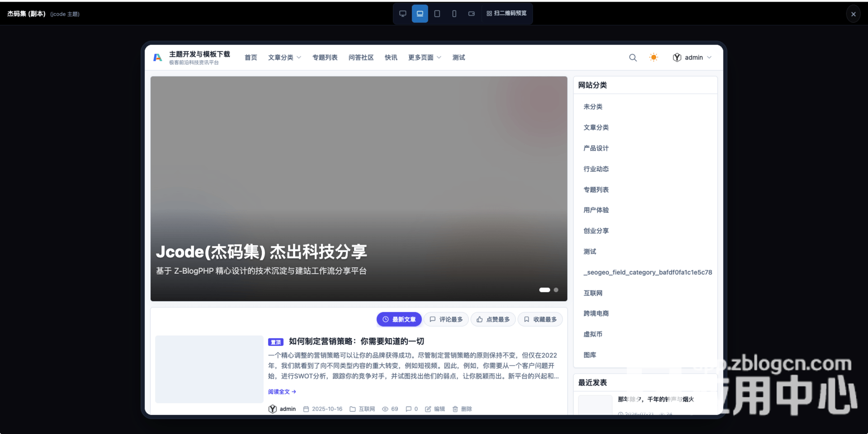The height and width of the screenshot is (434, 868).
Task: Expand the 更多页面 navigation dropdown
Action: coord(425,57)
